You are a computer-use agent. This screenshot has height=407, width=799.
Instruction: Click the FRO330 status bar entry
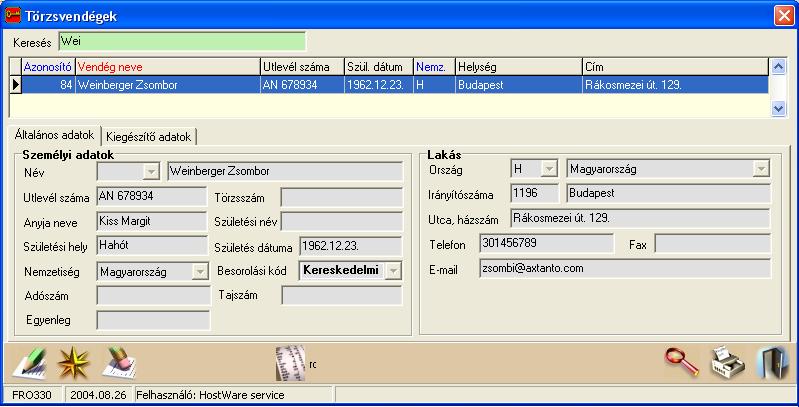tap(33, 395)
